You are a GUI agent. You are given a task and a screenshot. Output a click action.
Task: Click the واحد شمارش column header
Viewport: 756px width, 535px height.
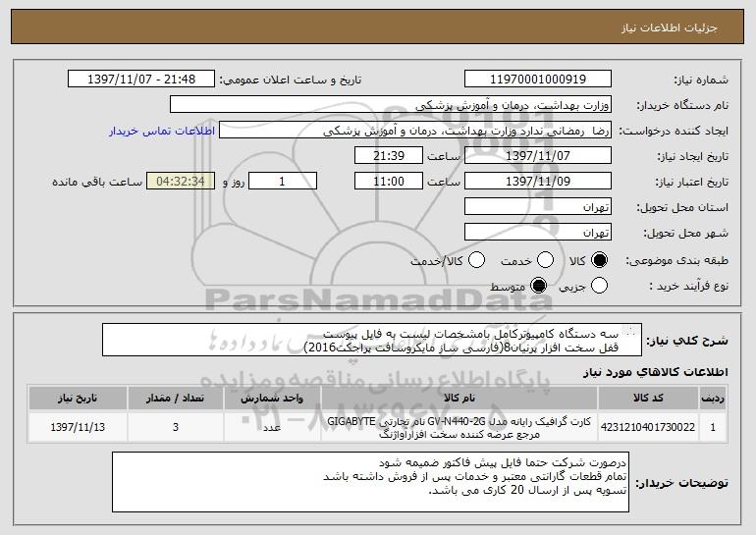(272, 399)
